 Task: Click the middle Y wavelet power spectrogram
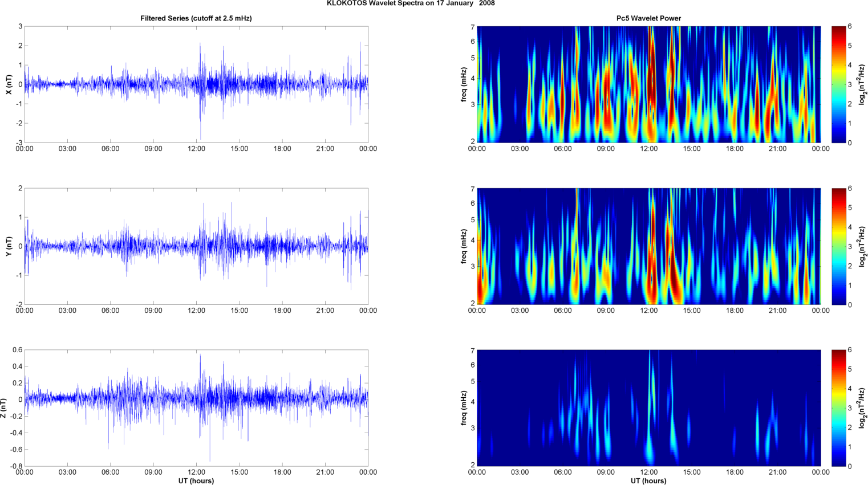point(648,246)
